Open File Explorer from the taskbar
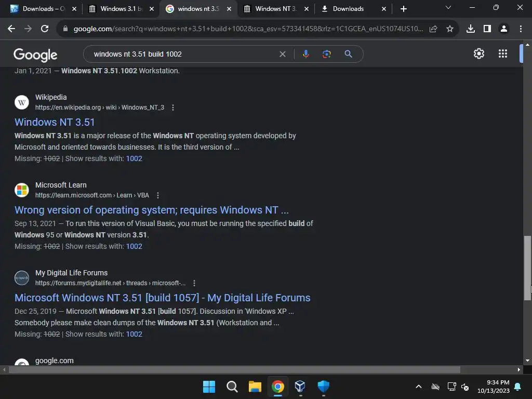The height and width of the screenshot is (399, 532). point(255,387)
